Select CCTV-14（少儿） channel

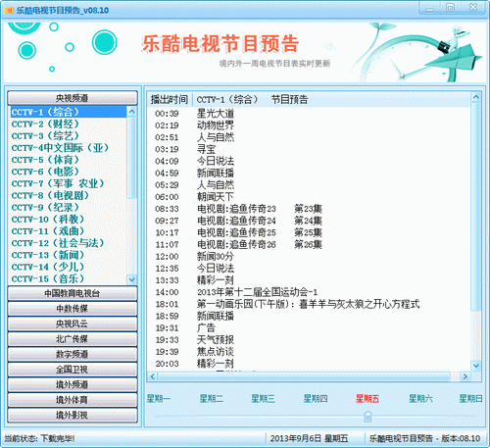click(68, 267)
